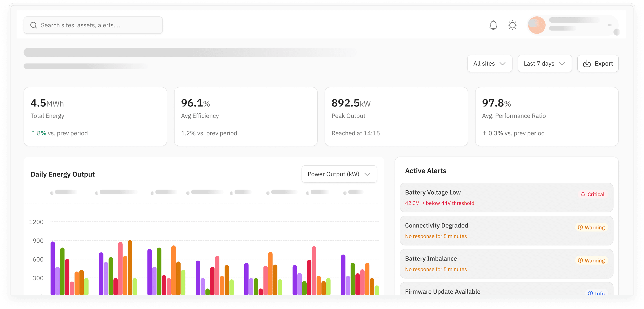Open the Avg Efficiency card
The width and height of the screenshot is (644, 309).
tap(246, 116)
